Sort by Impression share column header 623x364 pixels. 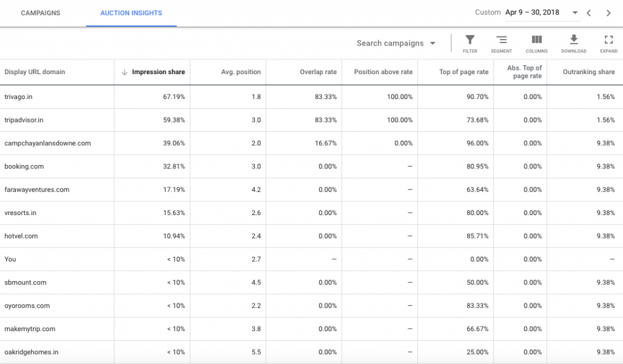[158, 72]
